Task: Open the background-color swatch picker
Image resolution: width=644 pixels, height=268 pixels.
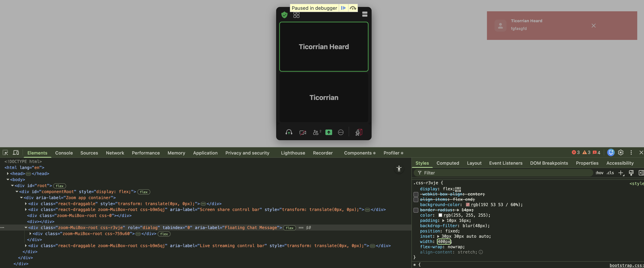Action: (x=467, y=205)
